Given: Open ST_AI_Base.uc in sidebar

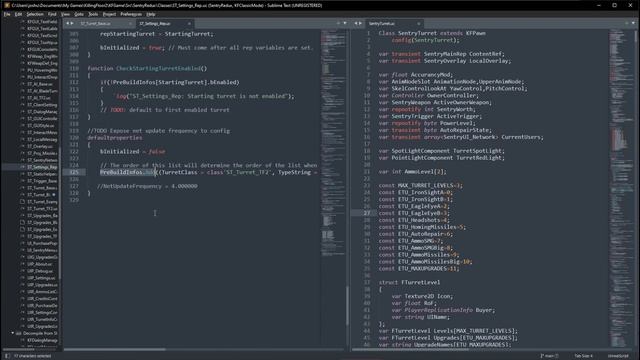Looking at the screenshot, I should (40, 84).
